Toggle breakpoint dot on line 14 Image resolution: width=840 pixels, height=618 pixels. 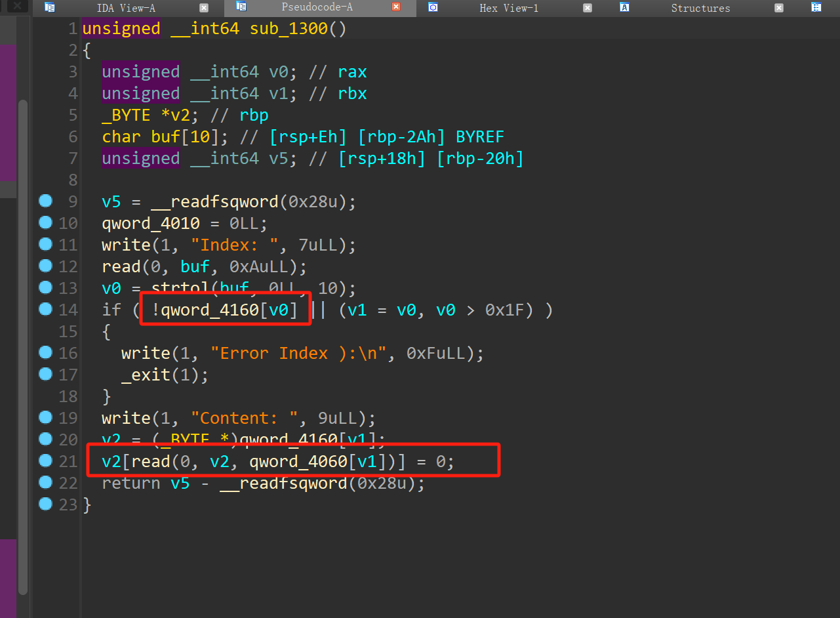(x=45, y=309)
